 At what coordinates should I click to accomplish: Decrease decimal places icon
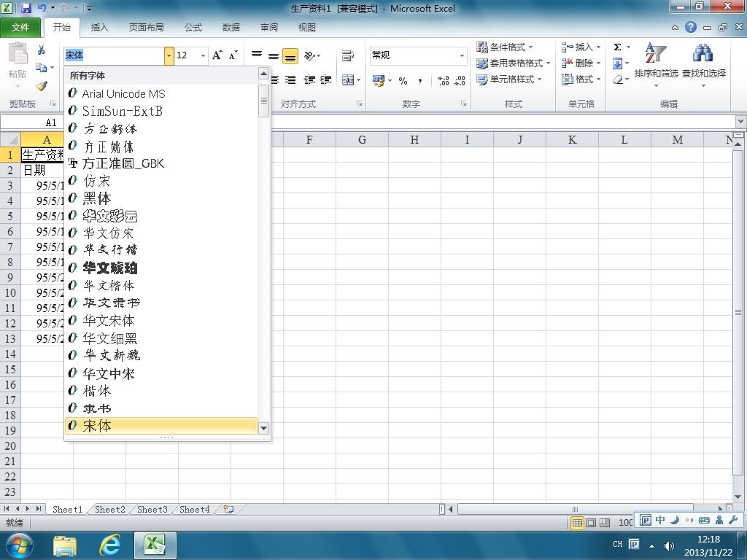[x=460, y=80]
